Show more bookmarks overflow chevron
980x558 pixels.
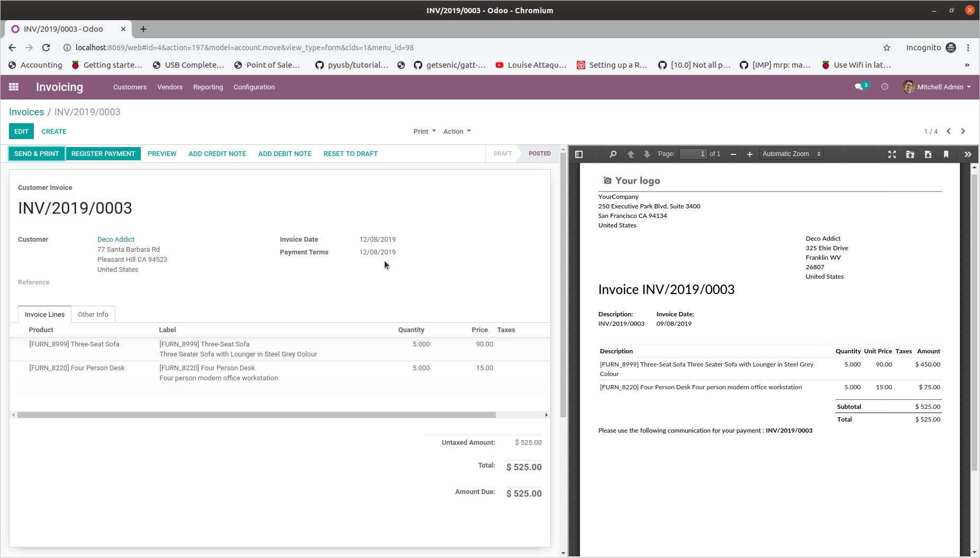pyautogui.click(x=967, y=65)
